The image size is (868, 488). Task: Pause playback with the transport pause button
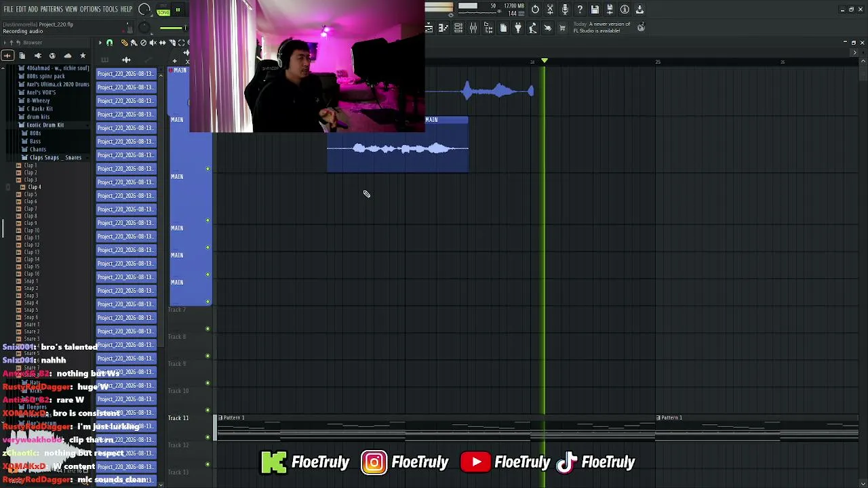coord(178,10)
